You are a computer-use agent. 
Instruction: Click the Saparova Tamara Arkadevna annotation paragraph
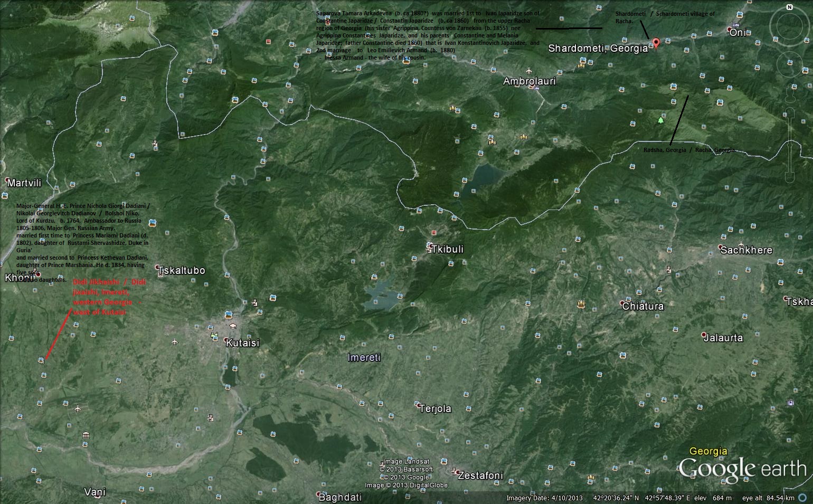coord(428,35)
